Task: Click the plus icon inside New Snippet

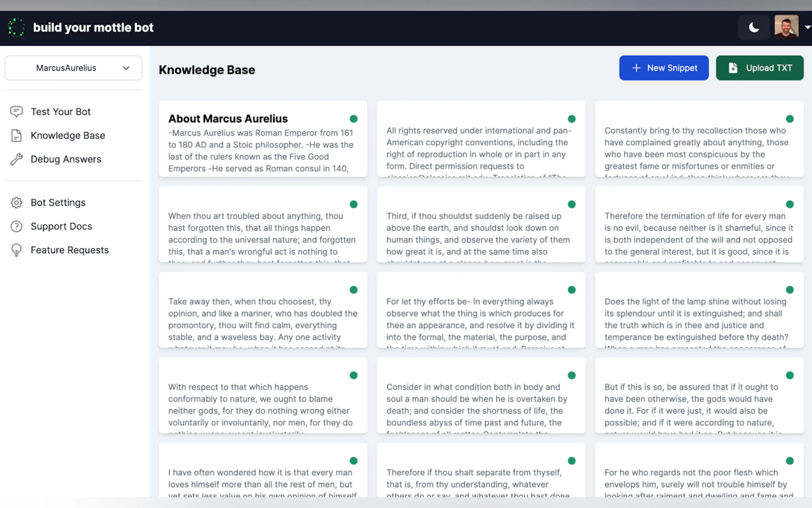Action: (x=636, y=68)
